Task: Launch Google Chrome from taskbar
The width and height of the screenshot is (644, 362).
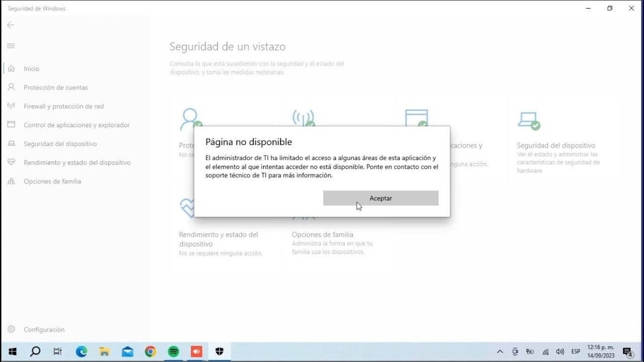Action: tap(150, 351)
